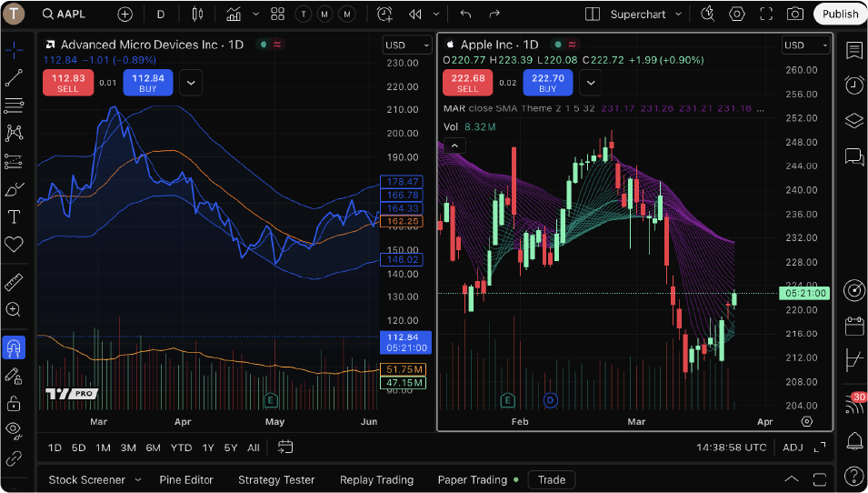
Task: Select the text annotation tool
Action: 14,216
